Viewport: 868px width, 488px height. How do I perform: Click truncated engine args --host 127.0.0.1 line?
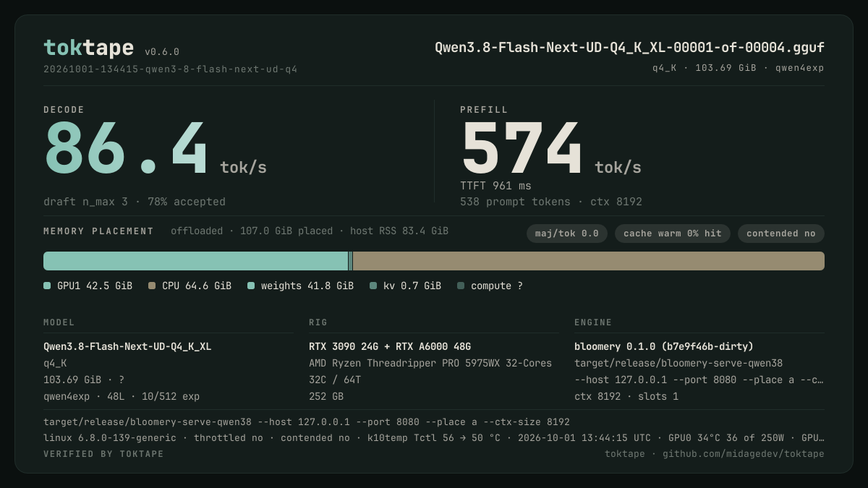coord(699,380)
